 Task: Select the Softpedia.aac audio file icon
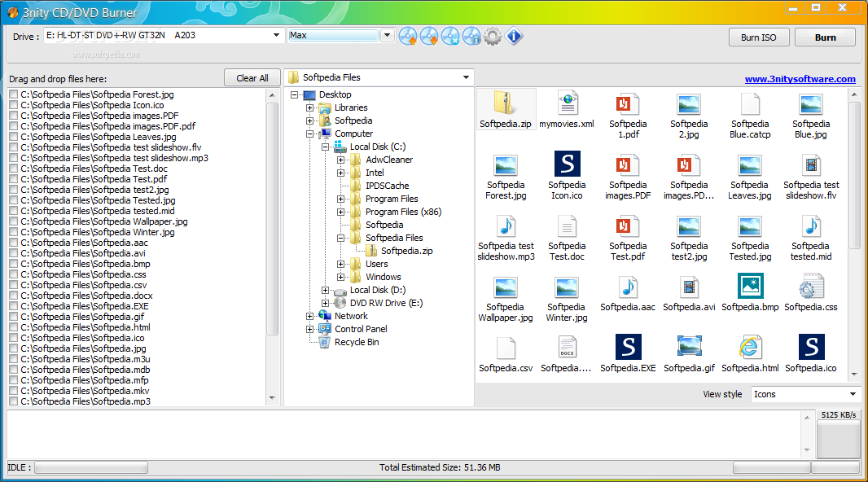point(628,287)
